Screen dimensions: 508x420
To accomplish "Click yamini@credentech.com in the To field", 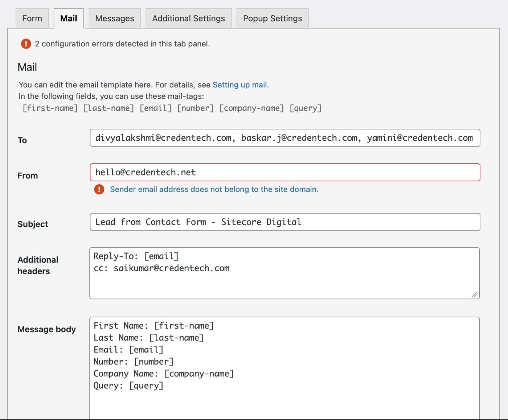I will click(420, 138).
